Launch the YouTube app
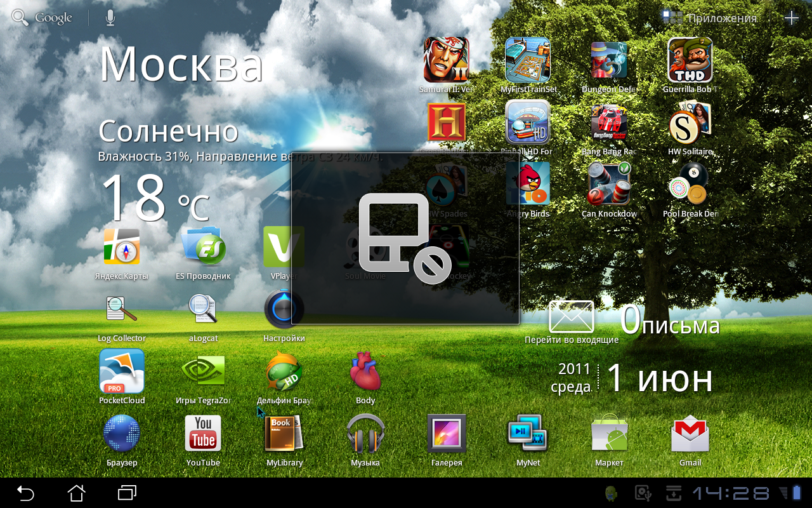The height and width of the screenshot is (508, 812). 203,434
